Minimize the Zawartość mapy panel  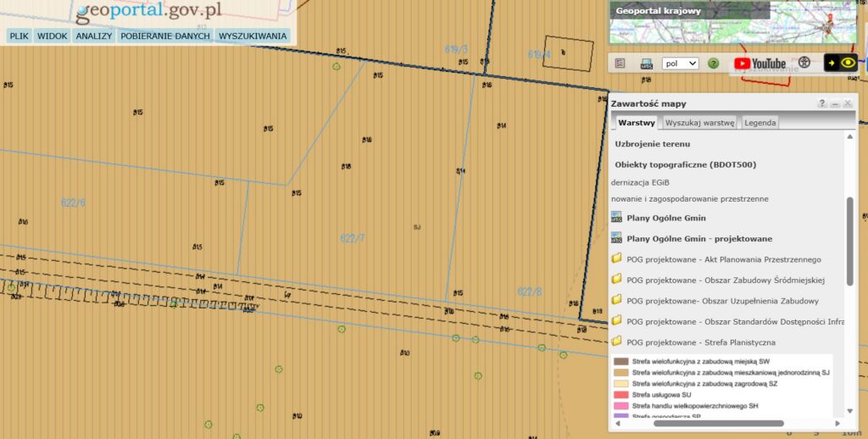(x=835, y=103)
